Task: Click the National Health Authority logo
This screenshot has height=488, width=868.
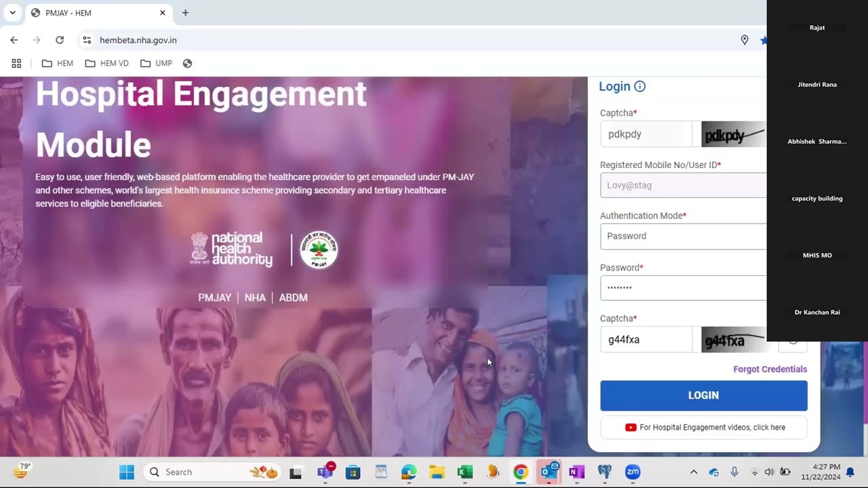Action: coord(231,249)
